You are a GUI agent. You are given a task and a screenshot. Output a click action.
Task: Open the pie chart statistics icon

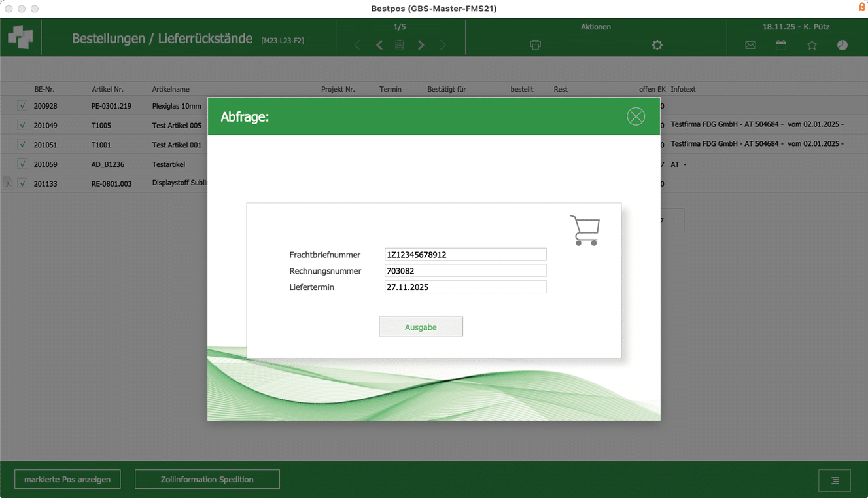coord(842,45)
